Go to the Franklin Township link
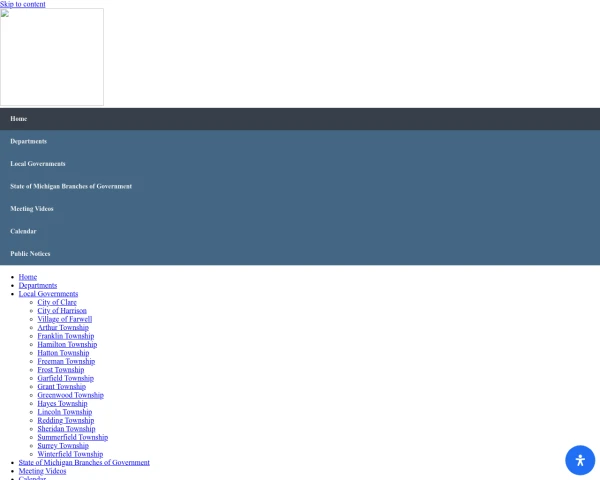Image resolution: width=600 pixels, height=480 pixels. tap(66, 336)
